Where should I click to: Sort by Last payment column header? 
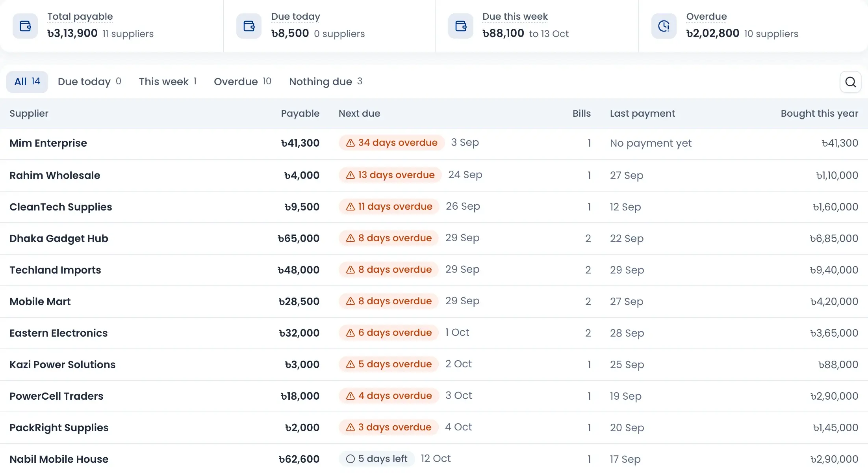click(642, 114)
